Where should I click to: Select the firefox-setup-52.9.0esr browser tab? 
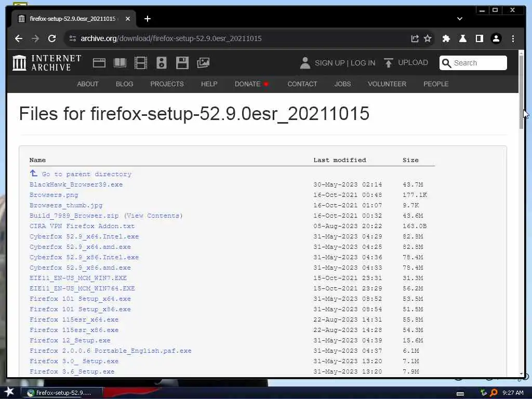pos(73,19)
